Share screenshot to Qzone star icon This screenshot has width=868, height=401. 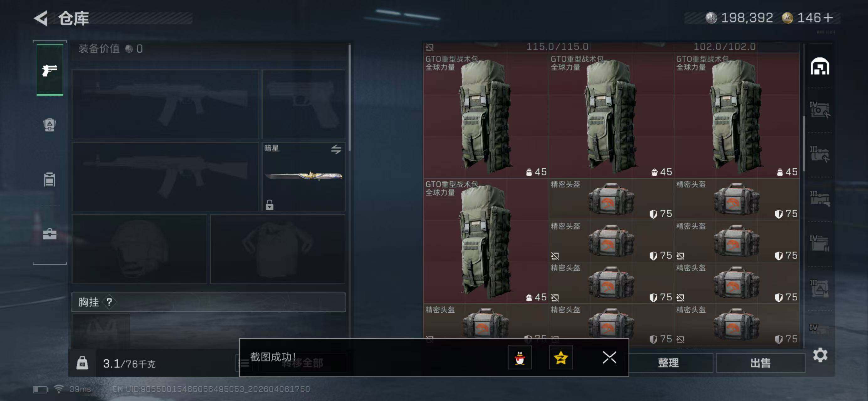[561, 357]
